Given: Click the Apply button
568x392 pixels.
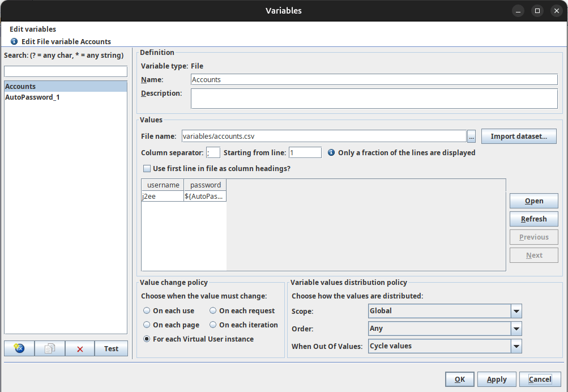Looking at the screenshot, I should [x=497, y=380].
